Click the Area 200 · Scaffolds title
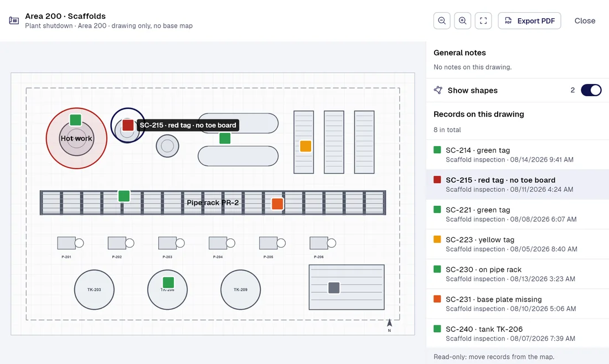This screenshot has width=609, height=364. pyautogui.click(x=65, y=16)
